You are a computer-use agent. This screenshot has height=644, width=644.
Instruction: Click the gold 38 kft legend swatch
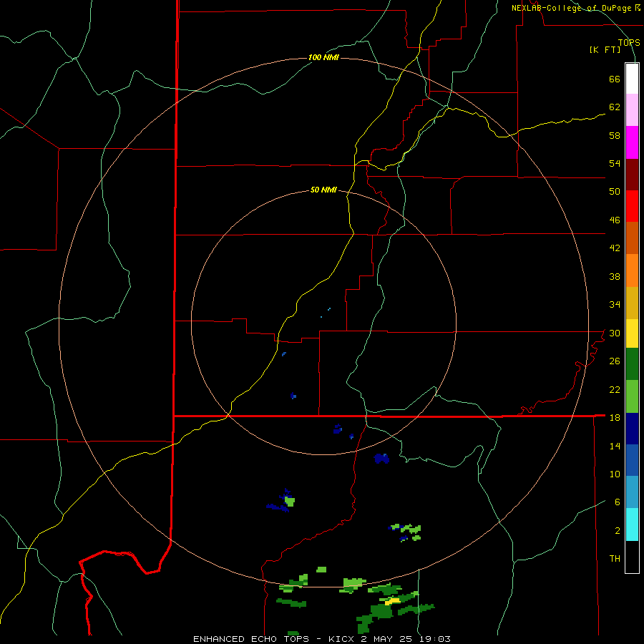pos(632,303)
